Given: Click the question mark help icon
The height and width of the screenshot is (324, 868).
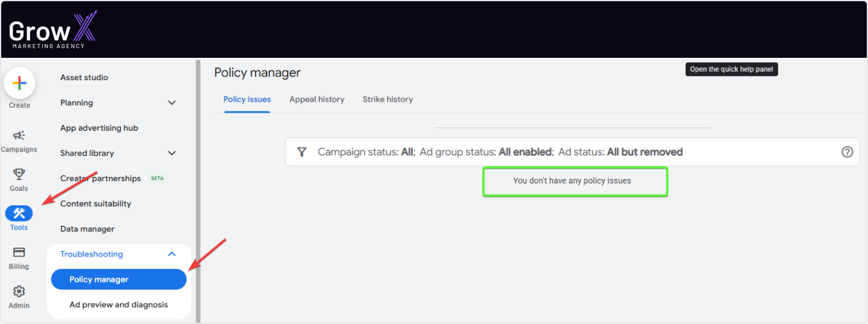Looking at the screenshot, I should (847, 152).
